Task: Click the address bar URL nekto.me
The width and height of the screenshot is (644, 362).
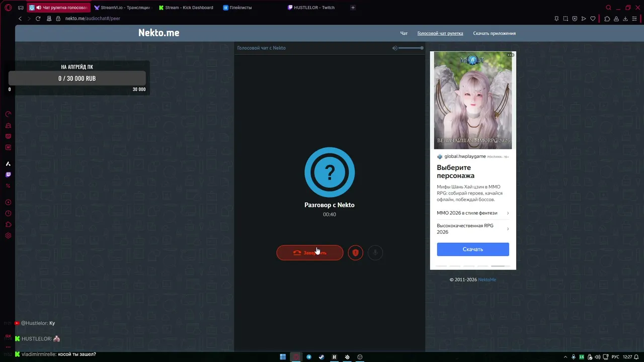Action: tap(93, 19)
